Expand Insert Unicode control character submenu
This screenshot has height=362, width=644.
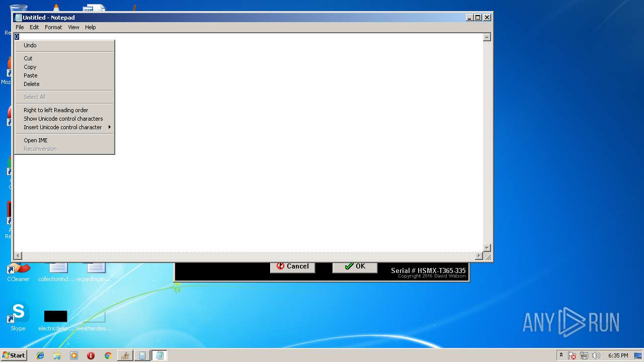(x=64, y=127)
